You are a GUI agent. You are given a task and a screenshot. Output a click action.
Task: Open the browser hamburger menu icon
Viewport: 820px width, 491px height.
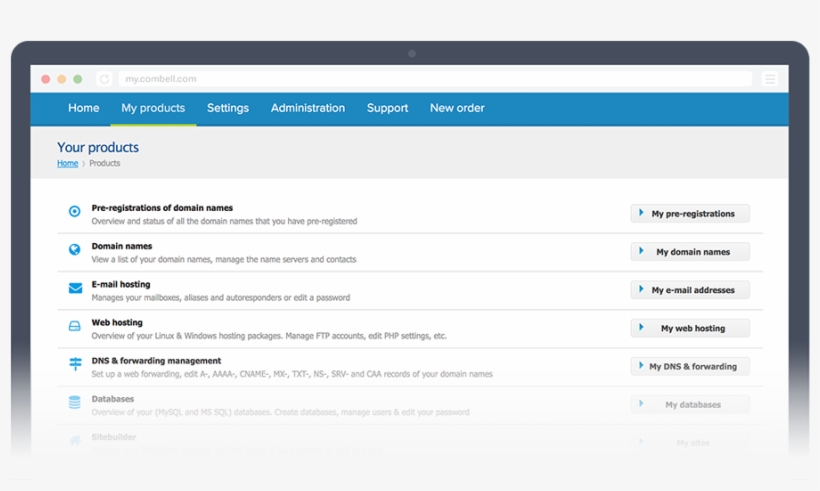(769, 79)
